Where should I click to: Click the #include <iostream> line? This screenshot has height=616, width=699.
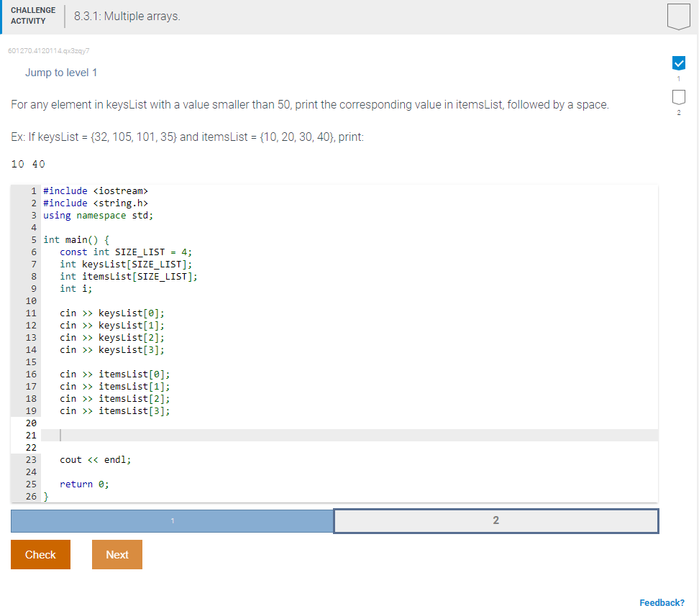tap(95, 190)
